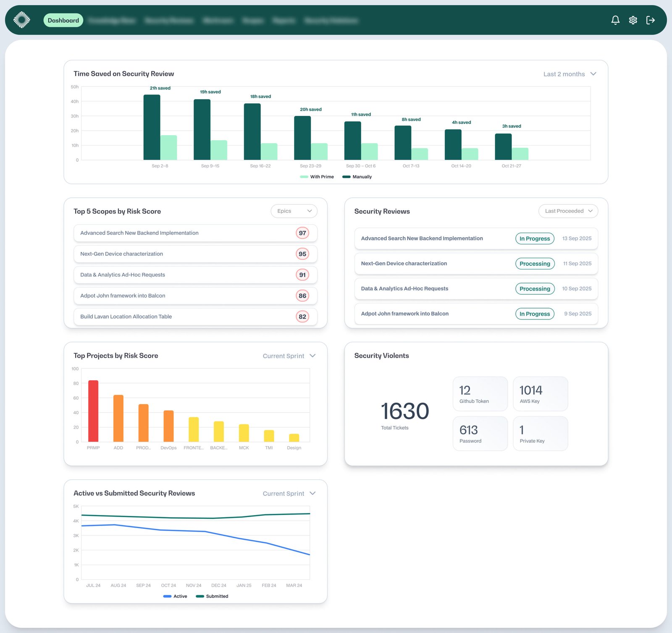Click the risk score badge 82
The height and width of the screenshot is (633, 672).
coord(302,316)
